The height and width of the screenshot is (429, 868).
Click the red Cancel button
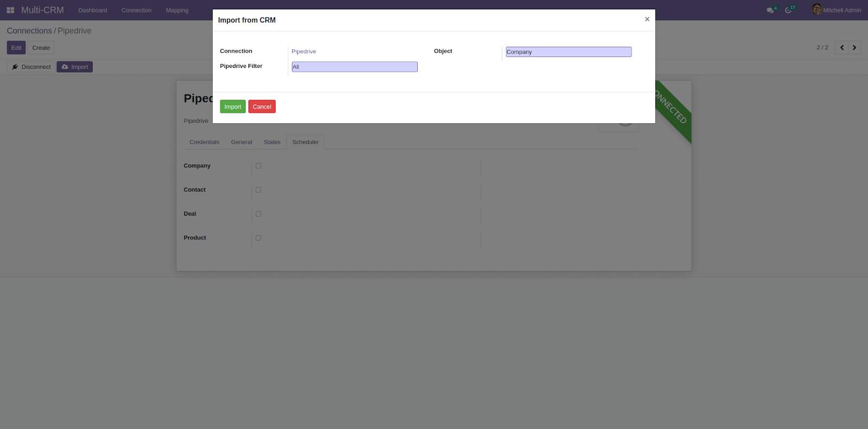(262, 106)
